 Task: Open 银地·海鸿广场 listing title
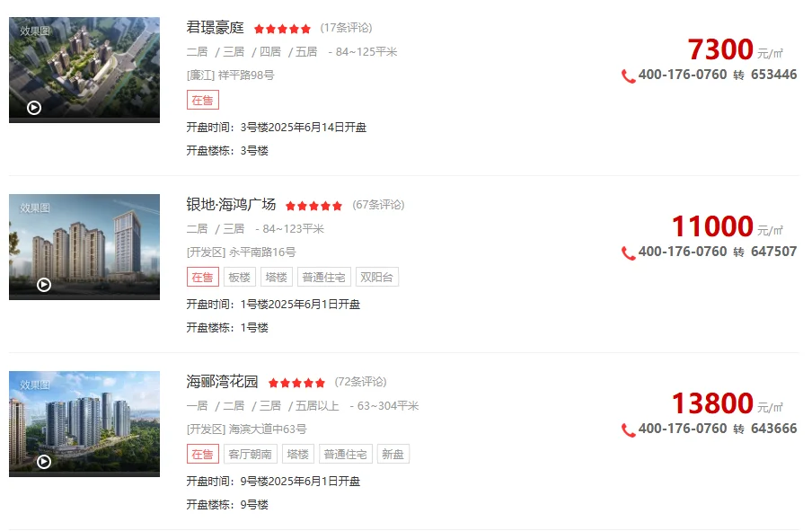coord(231,205)
